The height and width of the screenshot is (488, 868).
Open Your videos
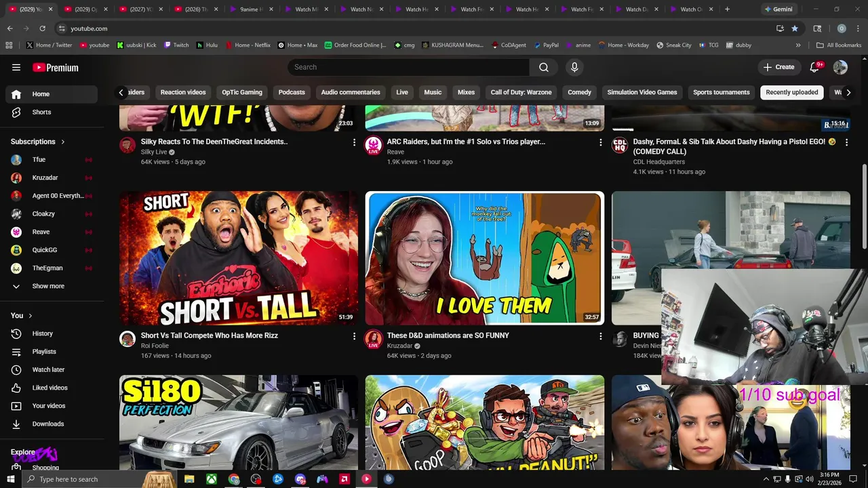[x=52, y=406]
